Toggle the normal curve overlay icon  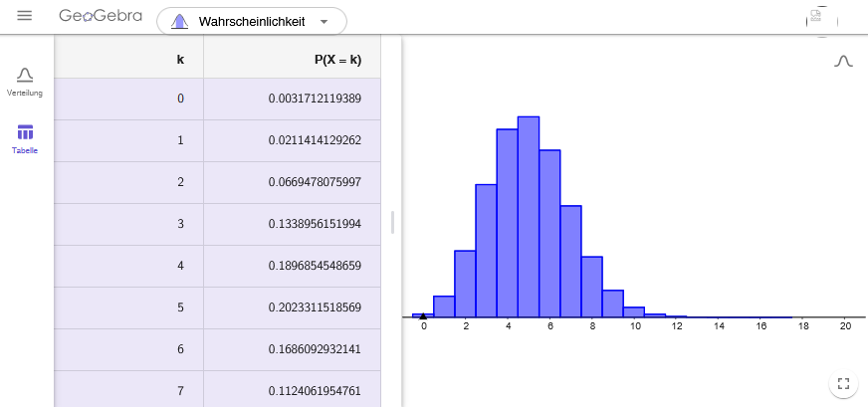(x=844, y=61)
